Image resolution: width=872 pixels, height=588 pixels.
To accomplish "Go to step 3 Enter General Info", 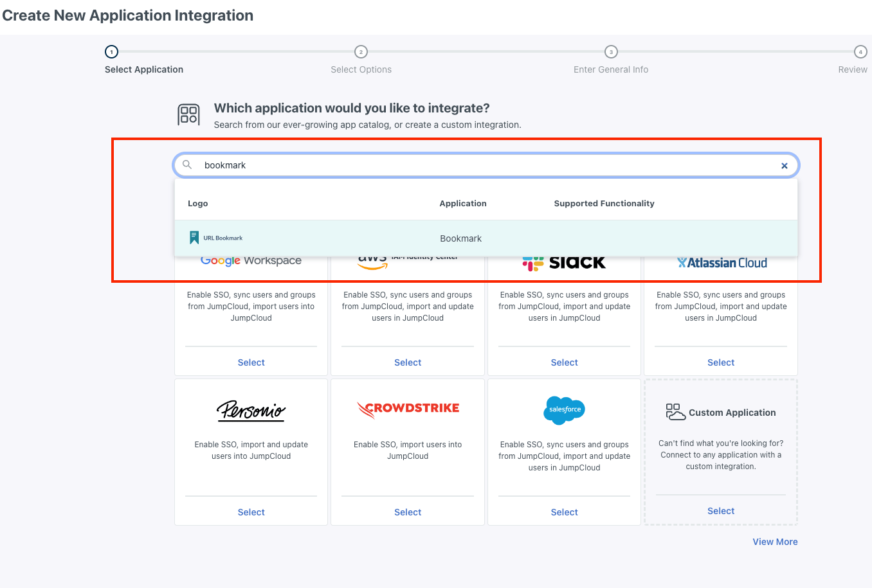I will click(x=611, y=52).
